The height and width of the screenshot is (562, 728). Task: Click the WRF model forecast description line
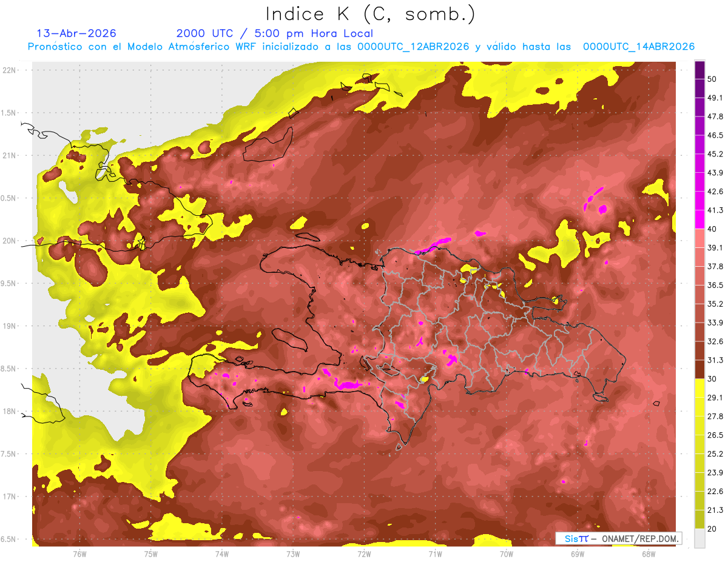(361, 47)
